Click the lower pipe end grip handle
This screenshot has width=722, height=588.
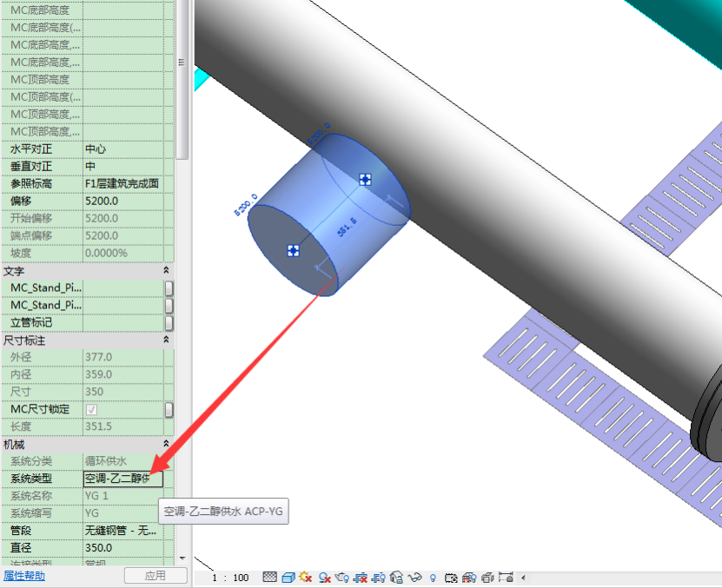294,250
